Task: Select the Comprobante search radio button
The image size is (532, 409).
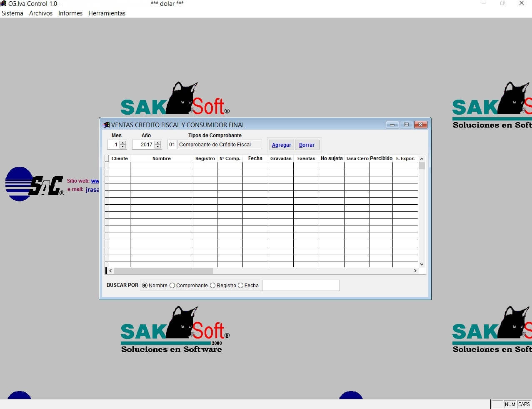Action: [172, 286]
